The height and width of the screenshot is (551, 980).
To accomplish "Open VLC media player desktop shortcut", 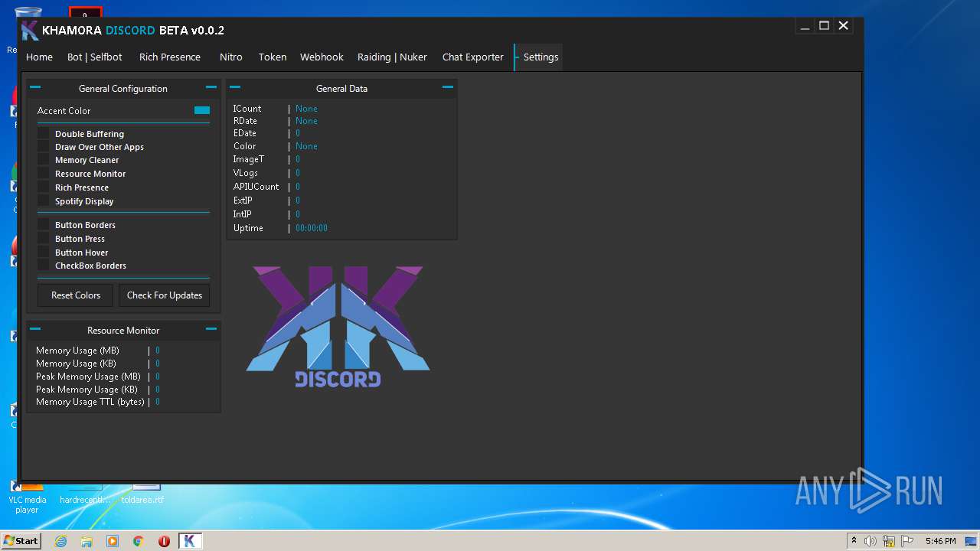I will 27,496.
